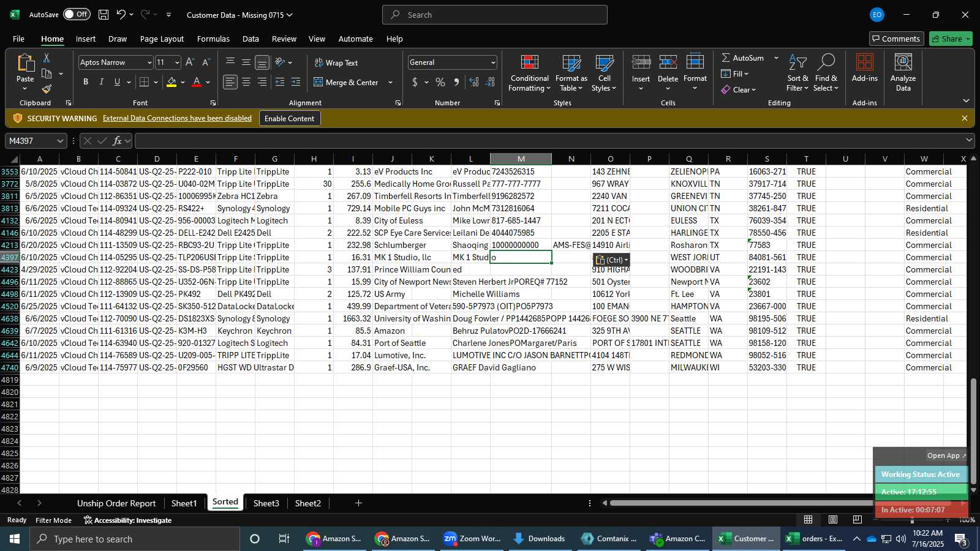Click Decrease Decimal icon
980x551 pixels.
coord(490,82)
